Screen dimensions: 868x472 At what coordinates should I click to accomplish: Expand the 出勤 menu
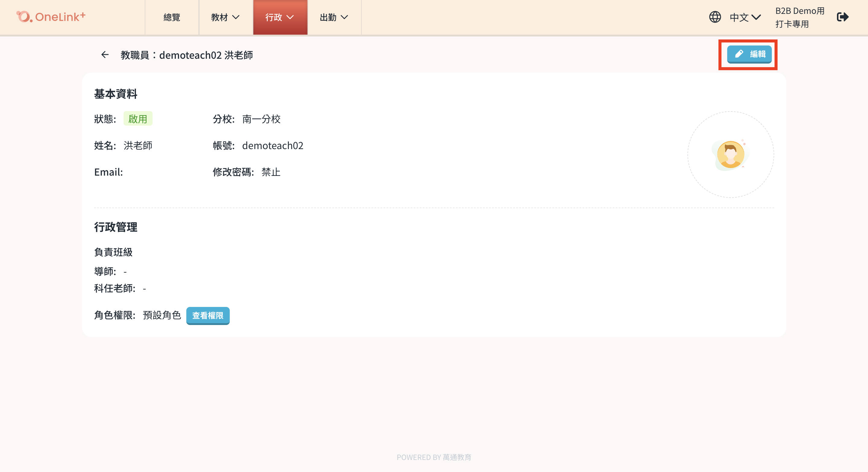tap(334, 17)
